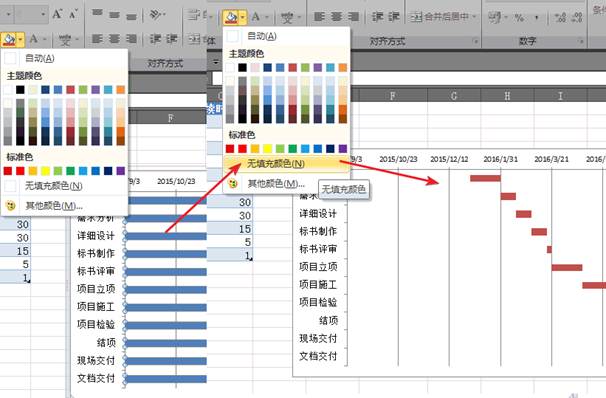
Task: Click grow font size icon in left ribbon
Action: pos(57,15)
